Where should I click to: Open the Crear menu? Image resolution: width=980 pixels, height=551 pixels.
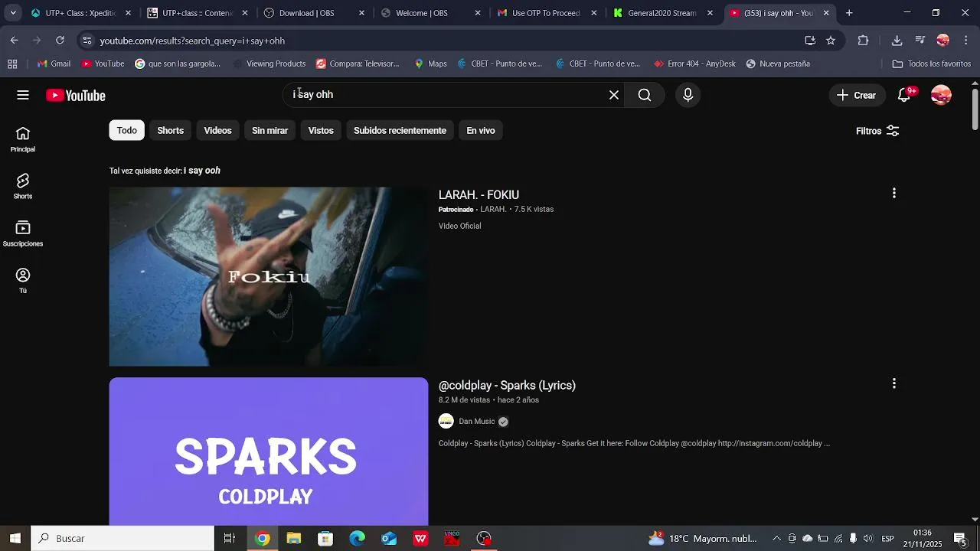click(x=856, y=95)
